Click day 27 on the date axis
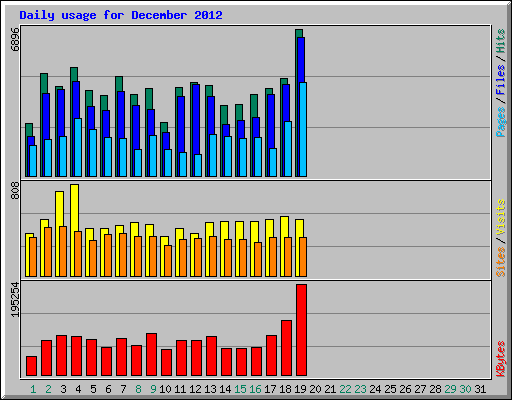The image size is (512, 400). [x=420, y=389]
